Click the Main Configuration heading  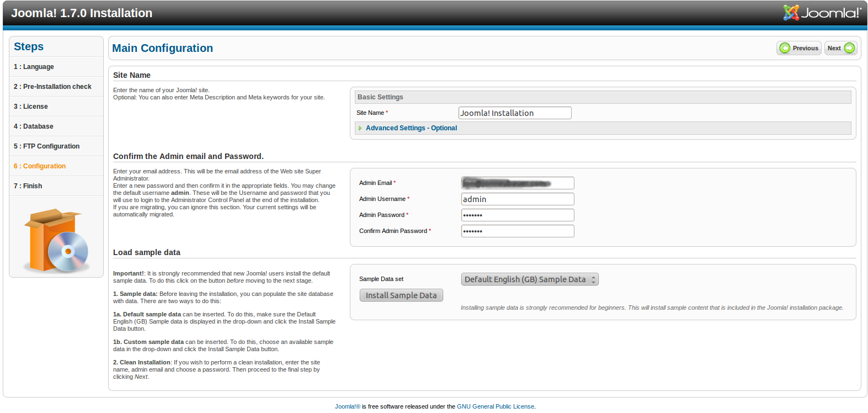click(x=162, y=48)
